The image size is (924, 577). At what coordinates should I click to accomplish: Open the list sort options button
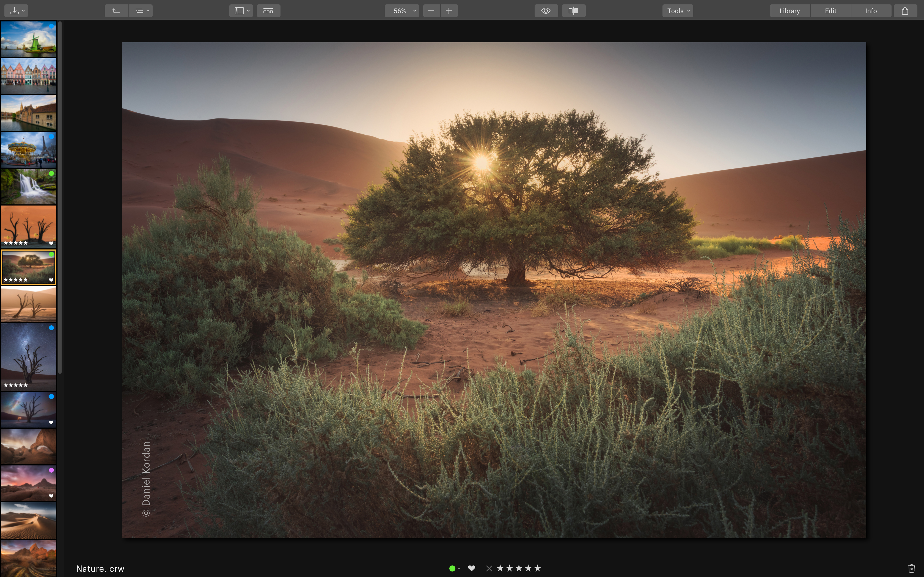[x=141, y=11]
